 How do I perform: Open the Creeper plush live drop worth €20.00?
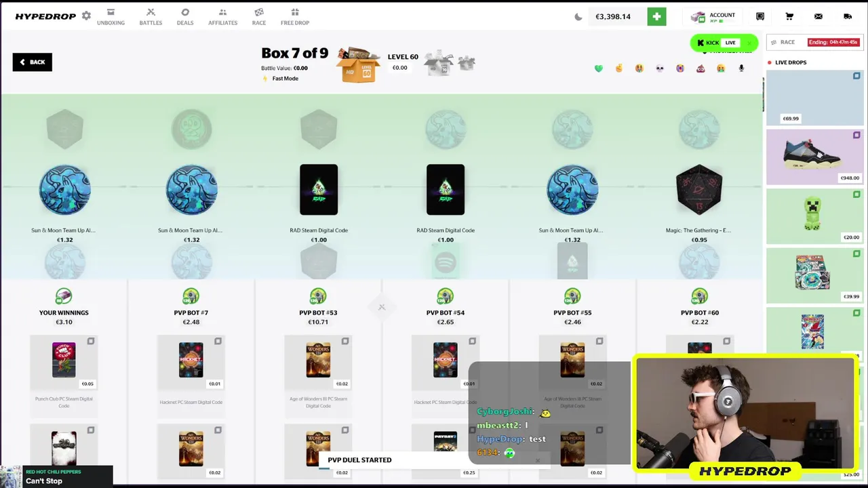(x=814, y=216)
